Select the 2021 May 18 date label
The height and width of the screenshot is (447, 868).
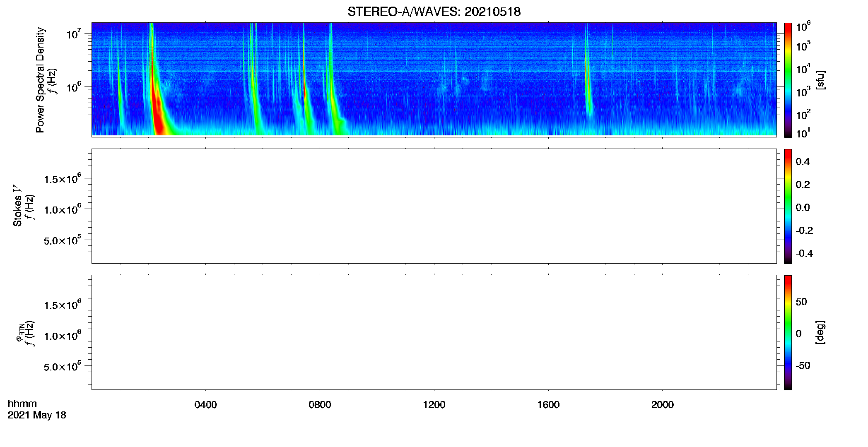point(37,415)
